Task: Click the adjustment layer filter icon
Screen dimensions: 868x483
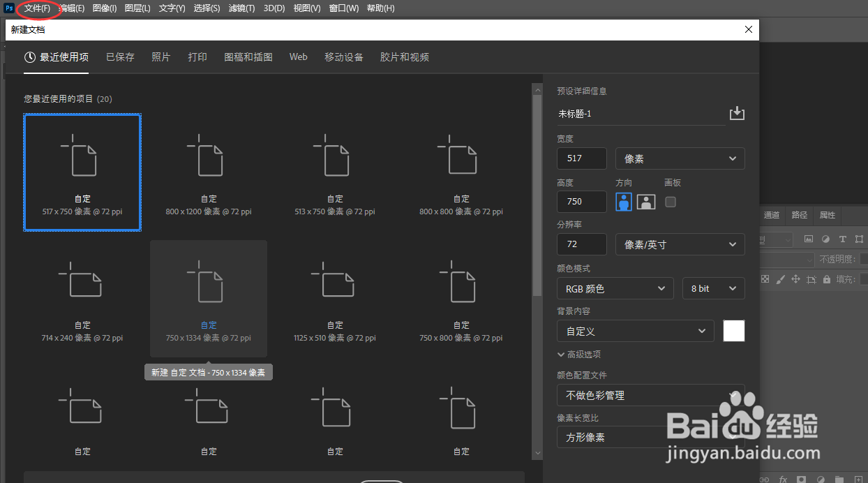Action: pyautogui.click(x=825, y=239)
